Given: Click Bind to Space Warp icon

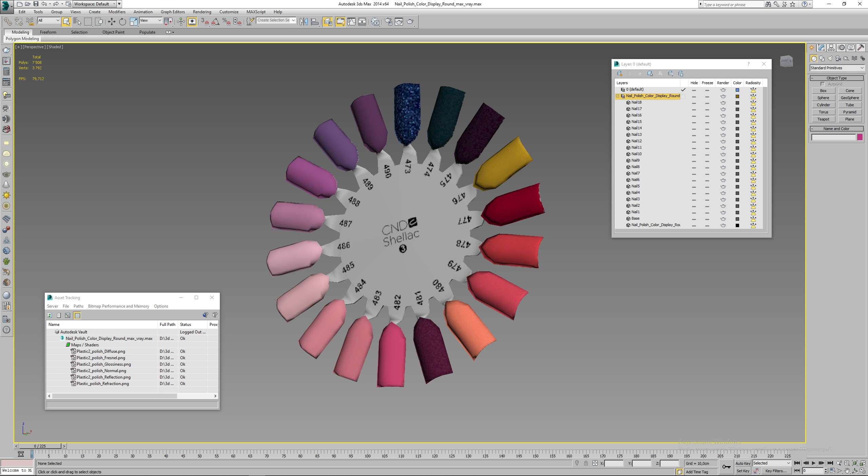Looking at the screenshot, I should tap(30, 22).
